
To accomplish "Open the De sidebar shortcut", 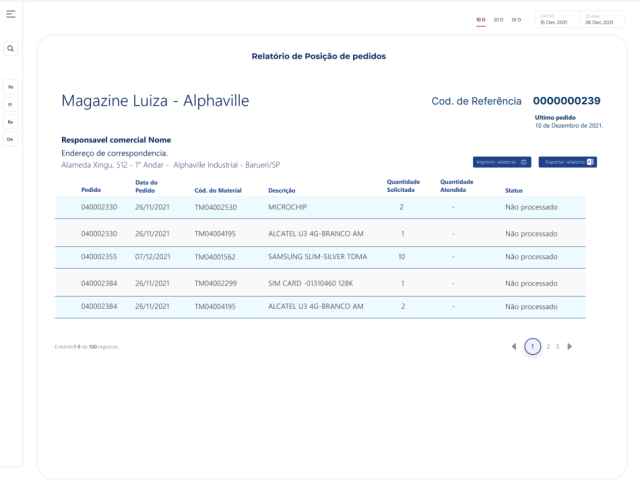I will pyautogui.click(x=11, y=139).
